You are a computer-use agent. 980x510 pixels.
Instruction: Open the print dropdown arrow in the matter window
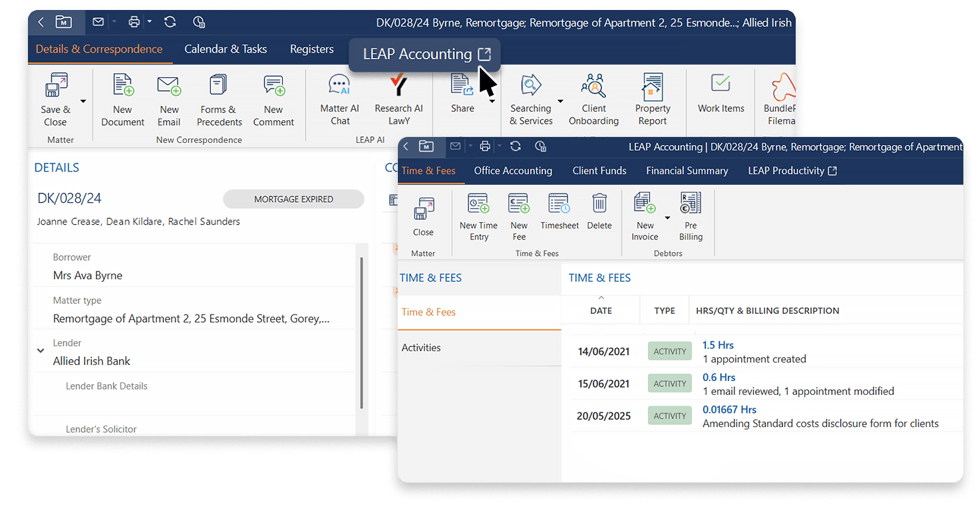149,22
